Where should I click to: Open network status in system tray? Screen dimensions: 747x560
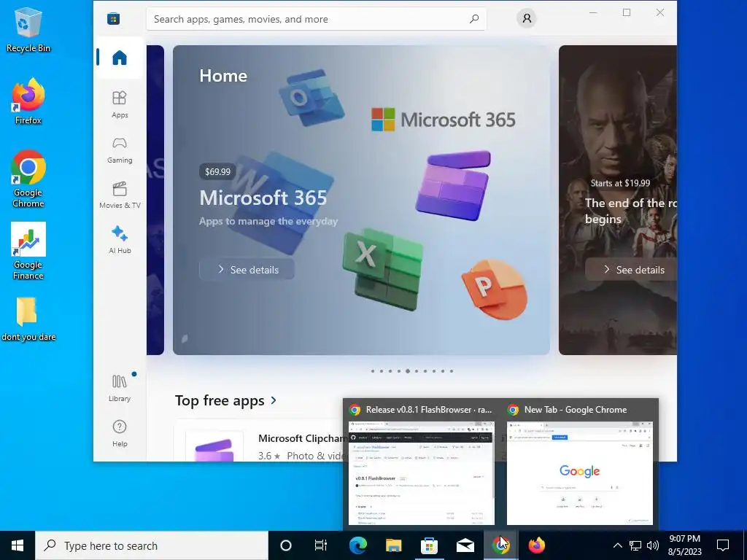pyautogui.click(x=635, y=545)
